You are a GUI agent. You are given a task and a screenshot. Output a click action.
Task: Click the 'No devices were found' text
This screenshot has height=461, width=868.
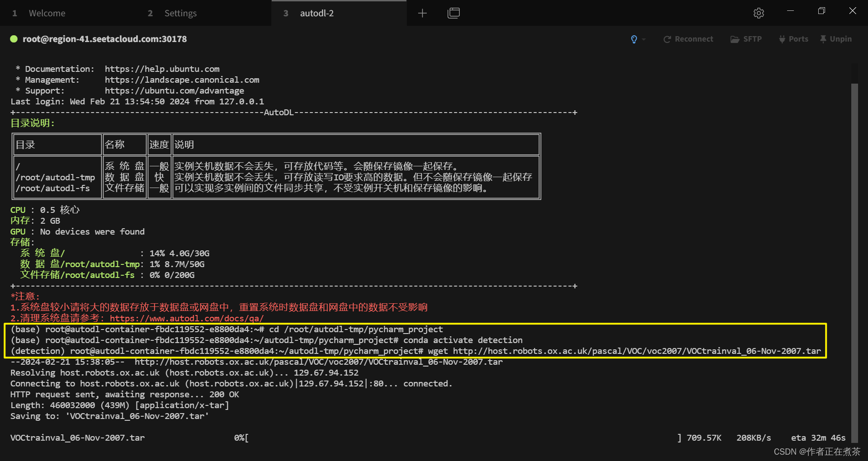92,231
